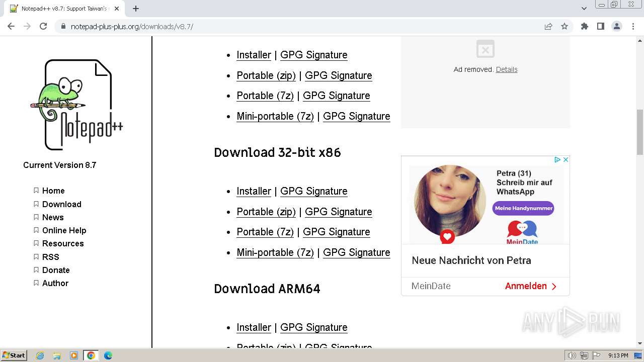Click the share page icon in the address bar
644x362 pixels.
click(548, 26)
